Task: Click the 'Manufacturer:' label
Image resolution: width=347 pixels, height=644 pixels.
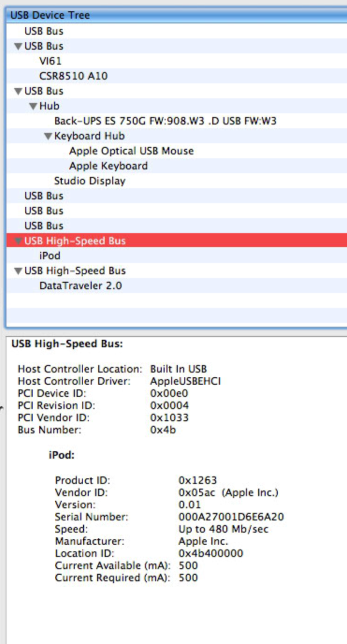Action: click(x=90, y=541)
